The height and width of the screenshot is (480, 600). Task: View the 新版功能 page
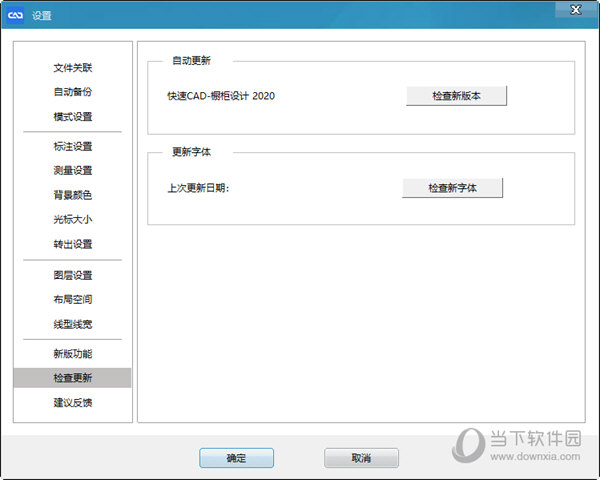pos(73,353)
